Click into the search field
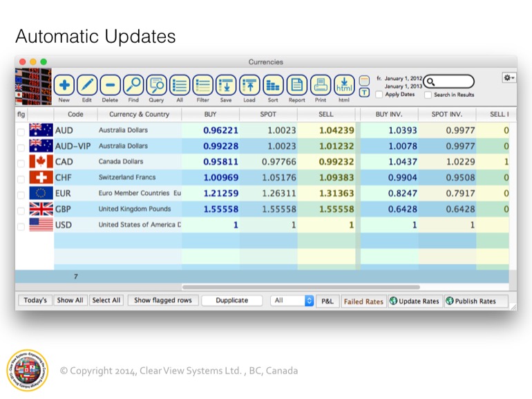This screenshot has width=532, height=399. coord(449,82)
